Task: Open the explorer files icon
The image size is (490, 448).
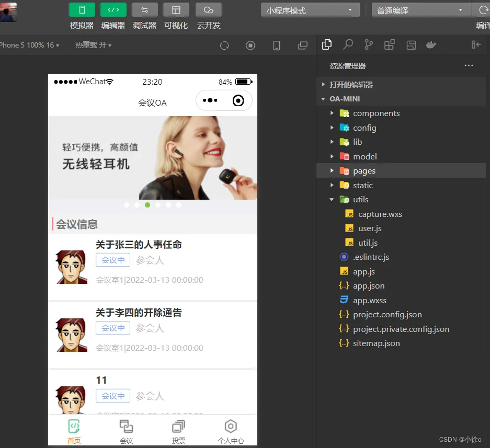Action: pos(327,44)
